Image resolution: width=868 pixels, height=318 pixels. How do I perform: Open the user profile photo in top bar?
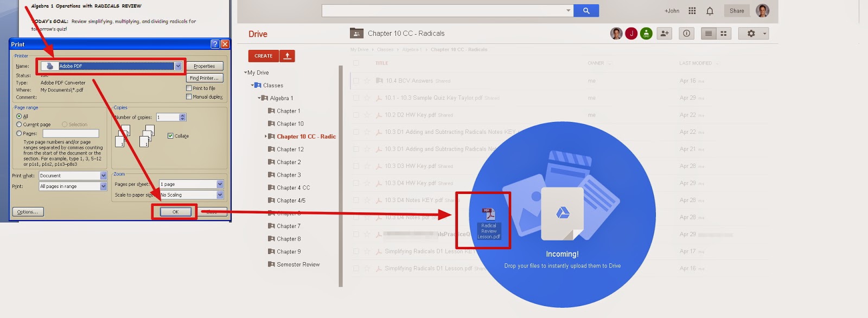point(762,10)
